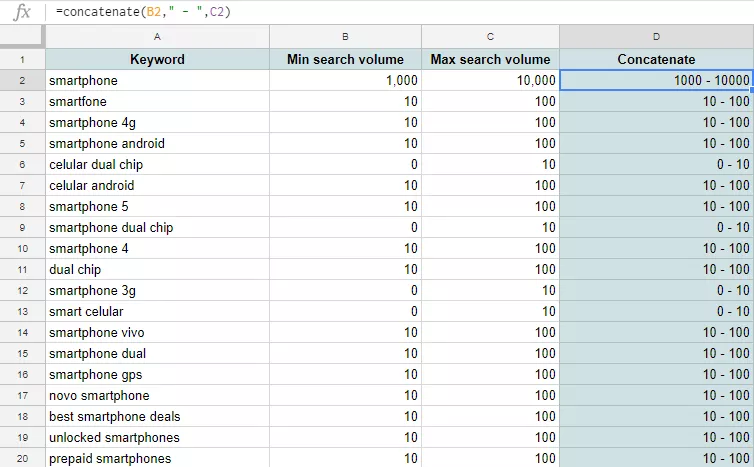Click the '1,000' min volume cell
Image resolution: width=754 pixels, height=467 pixels.
pyautogui.click(x=345, y=80)
